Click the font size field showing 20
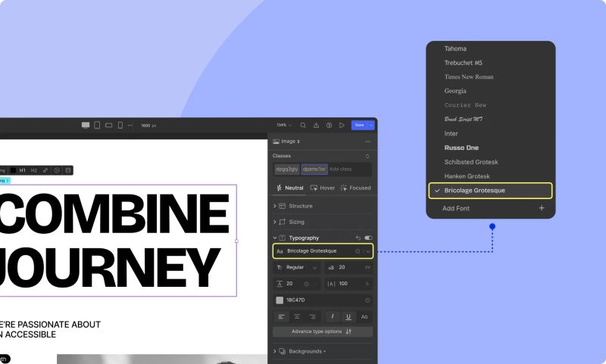This screenshot has width=606, height=364. pyautogui.click(x=348, y=267)
